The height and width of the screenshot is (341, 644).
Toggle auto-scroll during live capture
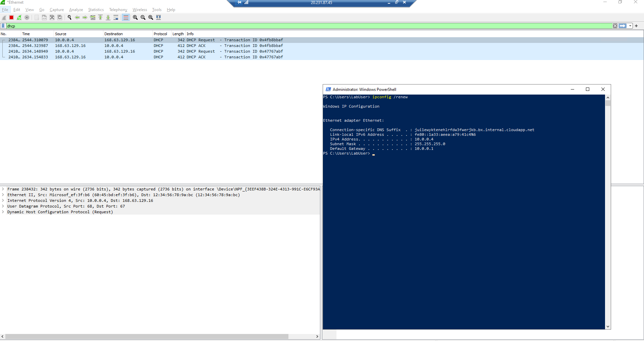pyautogui.click(x=116, y=17)
